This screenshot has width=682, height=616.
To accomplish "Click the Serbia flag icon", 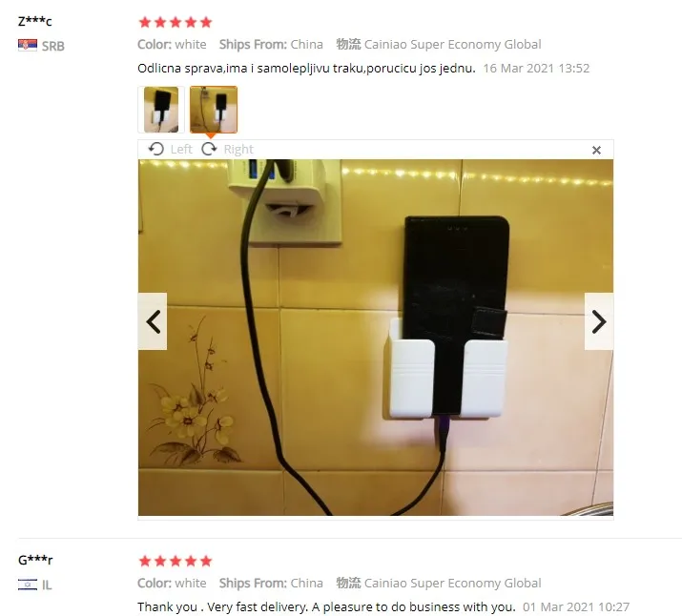I will tap(28, 45).
